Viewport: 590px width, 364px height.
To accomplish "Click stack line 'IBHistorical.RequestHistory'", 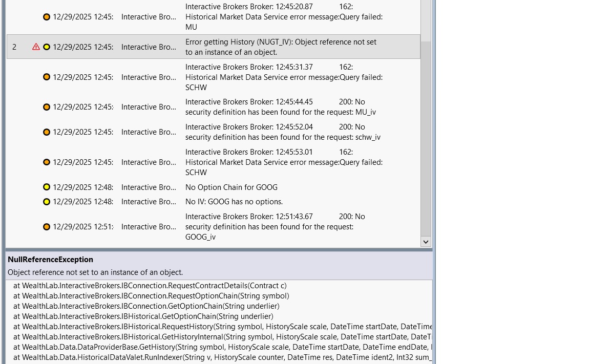I will point(223,327).
